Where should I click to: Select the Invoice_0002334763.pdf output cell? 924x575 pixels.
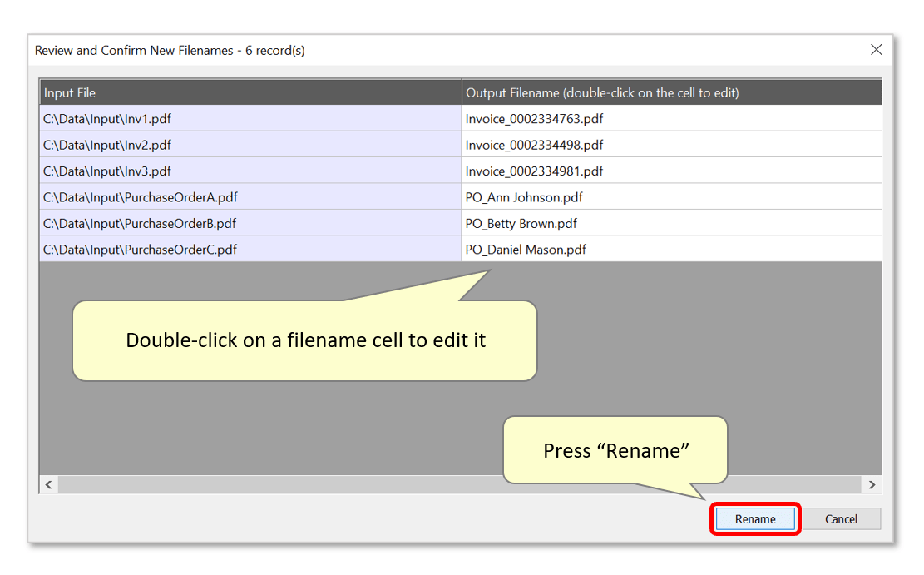(672, 118)
